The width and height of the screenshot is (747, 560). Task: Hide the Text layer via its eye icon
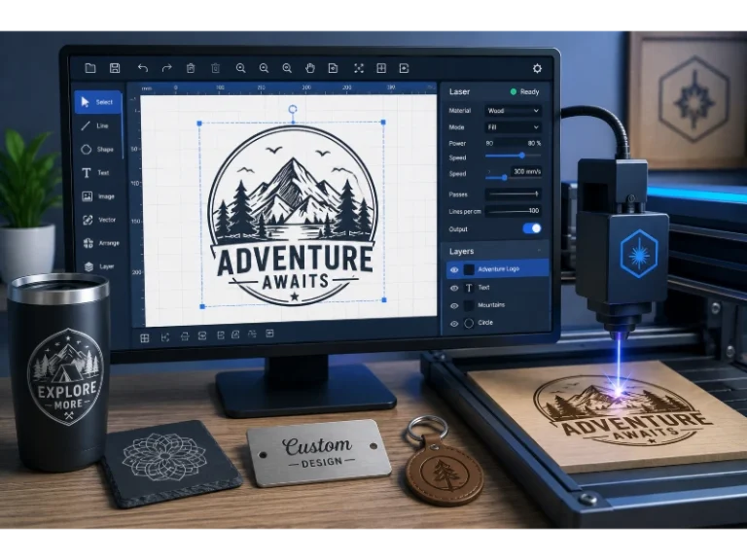(x=454, y=288)
